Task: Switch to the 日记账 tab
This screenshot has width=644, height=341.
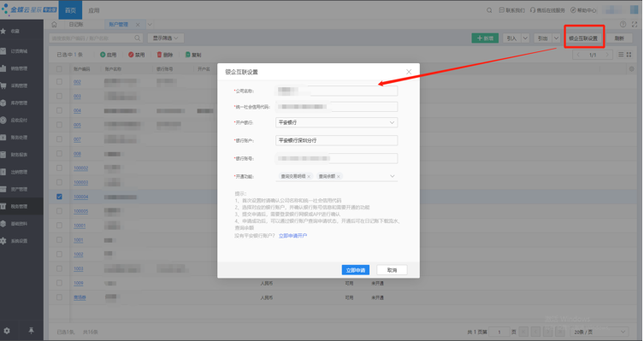Action: click(x=76, y=25)
